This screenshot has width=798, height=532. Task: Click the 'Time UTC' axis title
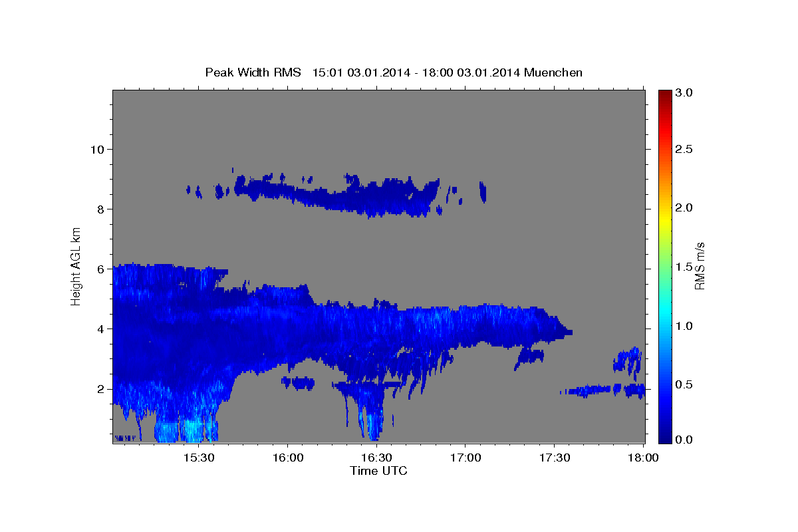coord(378,471)
